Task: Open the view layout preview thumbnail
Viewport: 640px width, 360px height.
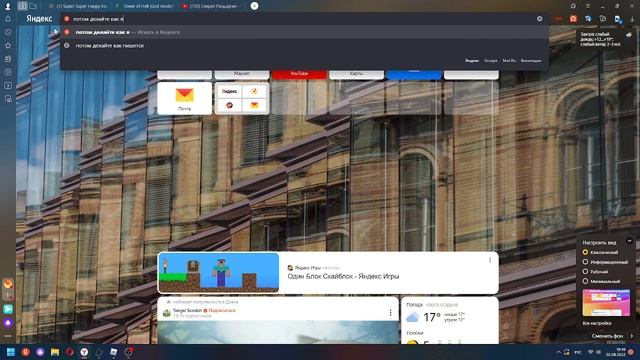Action: [606, 302]
